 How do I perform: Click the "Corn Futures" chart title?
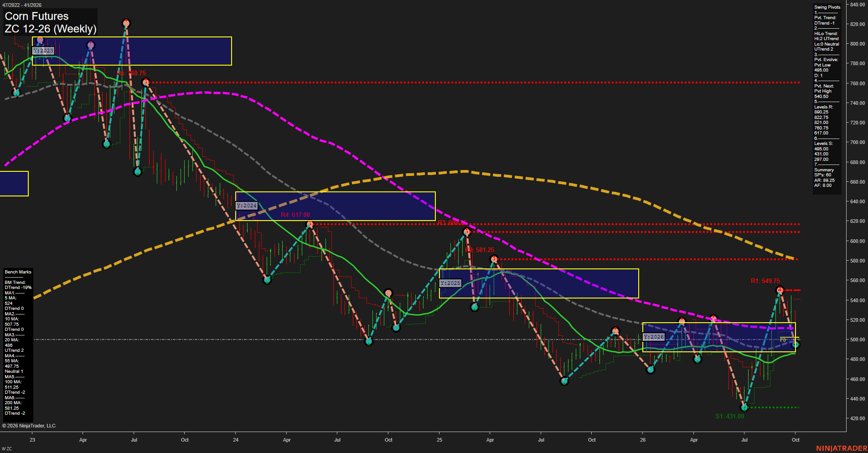(x=36, y=16)
